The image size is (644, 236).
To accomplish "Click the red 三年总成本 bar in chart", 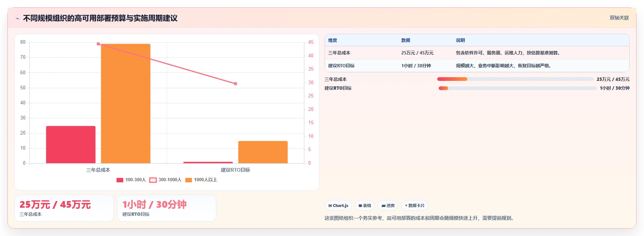I will point(71,144).
